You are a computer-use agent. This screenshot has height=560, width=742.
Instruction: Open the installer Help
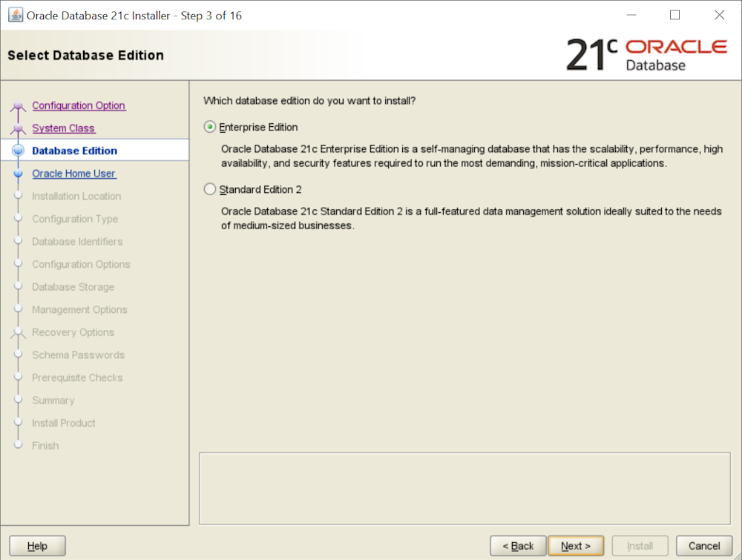37,546
